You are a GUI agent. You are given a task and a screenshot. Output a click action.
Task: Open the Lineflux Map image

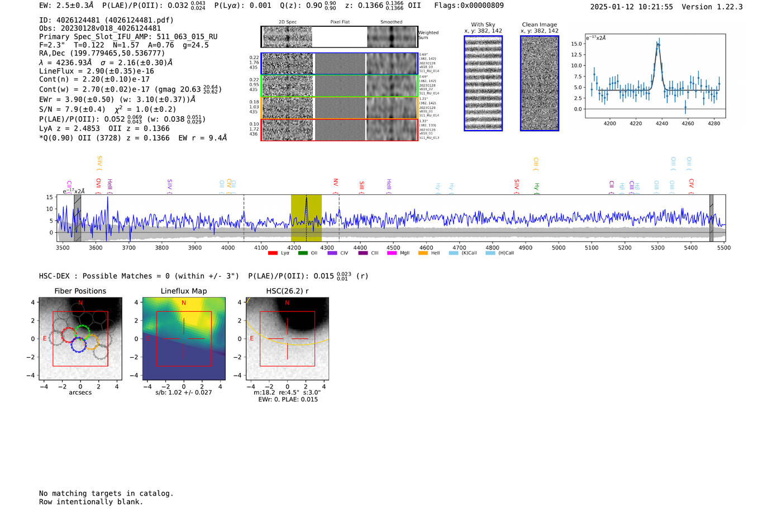tap(184, 339)
